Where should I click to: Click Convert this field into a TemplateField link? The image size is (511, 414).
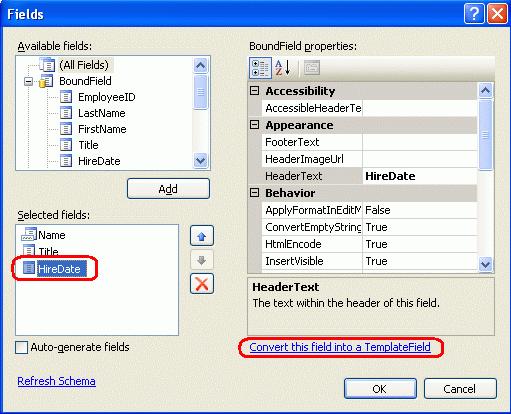click(340, 347)
